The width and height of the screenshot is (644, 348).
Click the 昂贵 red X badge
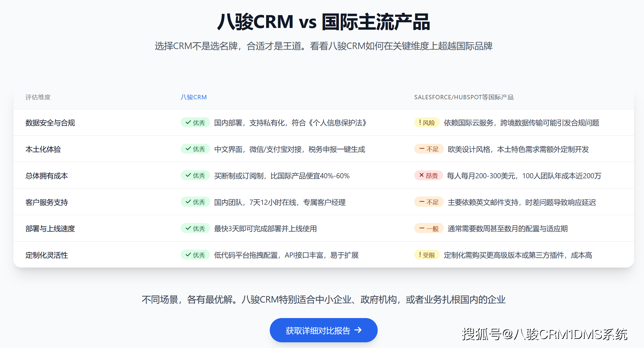[x=428, y=176]
